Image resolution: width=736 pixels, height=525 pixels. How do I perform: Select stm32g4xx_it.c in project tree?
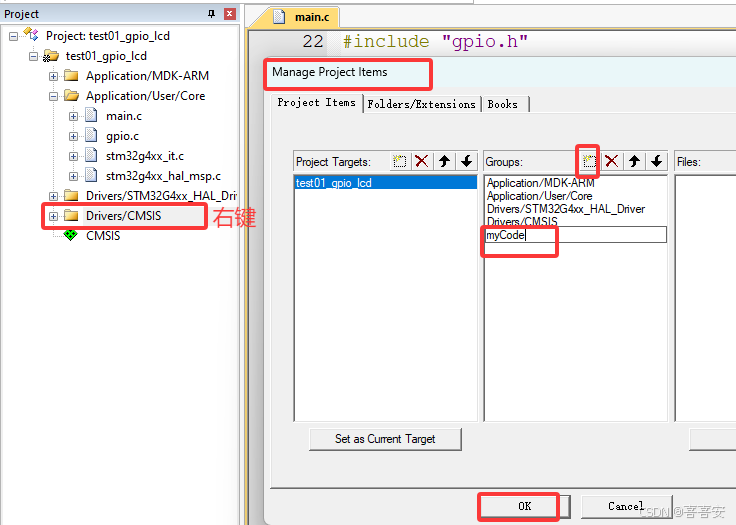(x=145, y=156)
